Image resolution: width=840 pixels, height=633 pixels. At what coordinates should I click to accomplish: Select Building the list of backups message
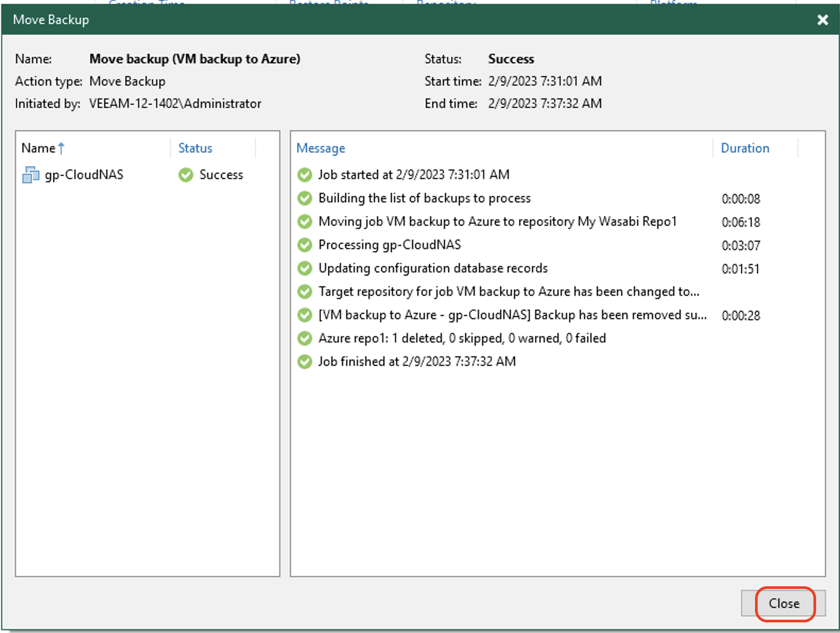(x=424, y=198)
